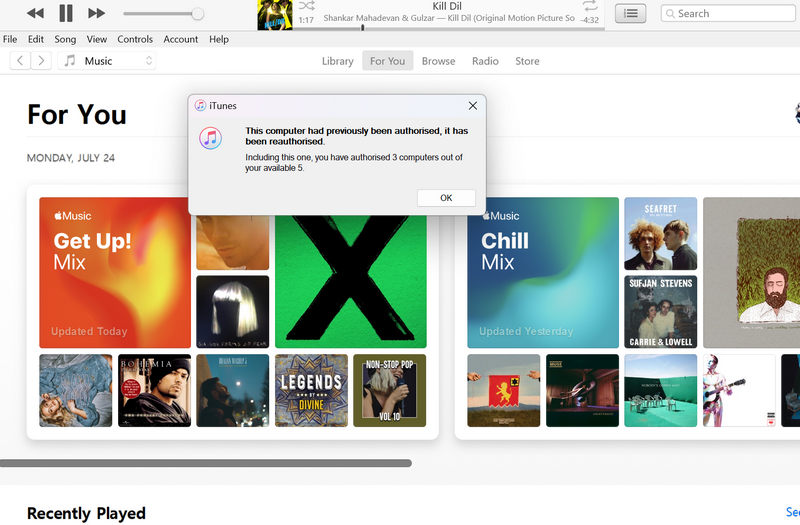Image resolution: width=800 pixels, height=525 pixels.
Task: Click the rewind previous track button
Action: pos(35,13)
